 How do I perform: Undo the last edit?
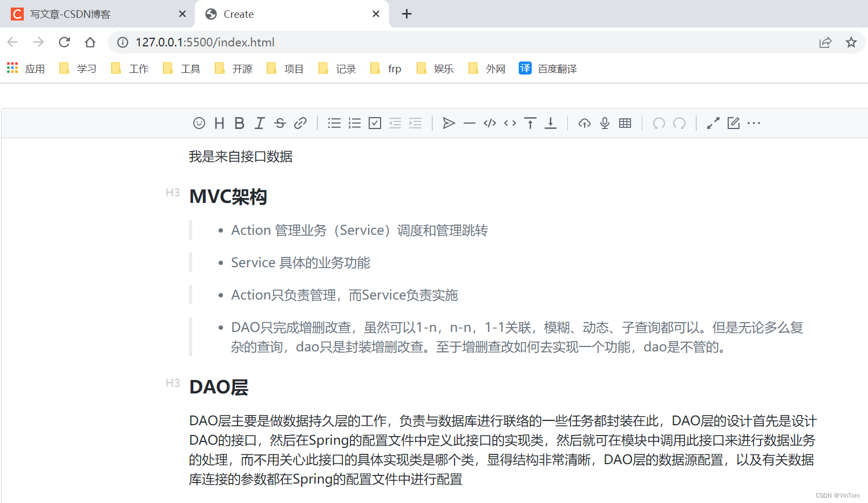(x=659, y=123)
